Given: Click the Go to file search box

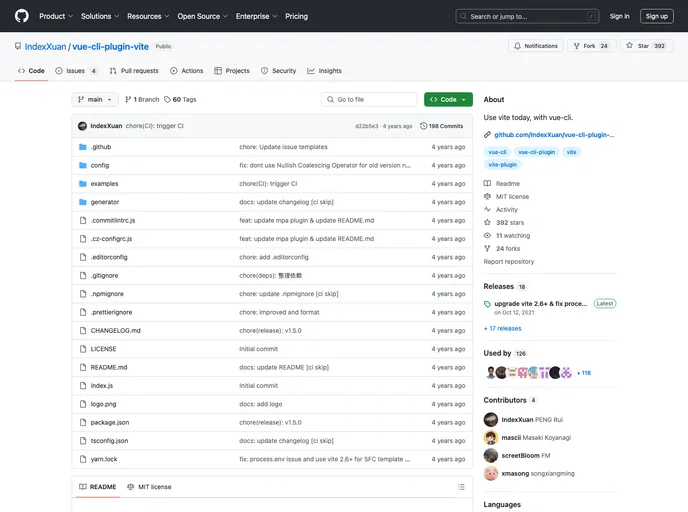Looking at the screenshot, I should pos(369,100).
